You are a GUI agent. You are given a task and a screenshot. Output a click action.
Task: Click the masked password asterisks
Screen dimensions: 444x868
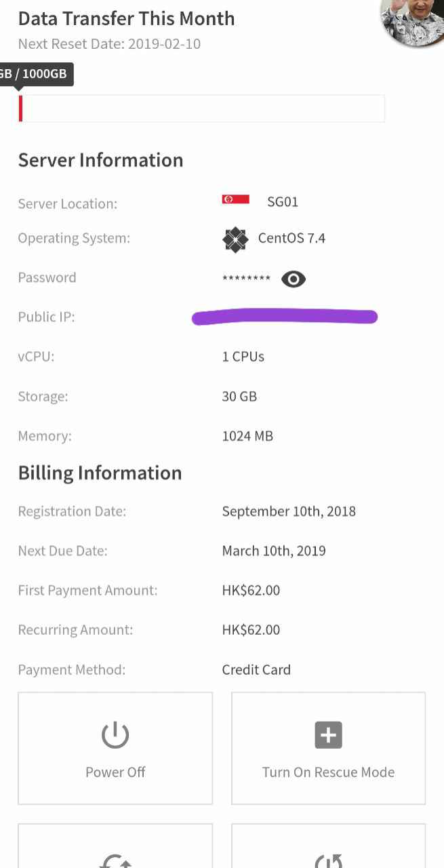[x=246, y=279]
